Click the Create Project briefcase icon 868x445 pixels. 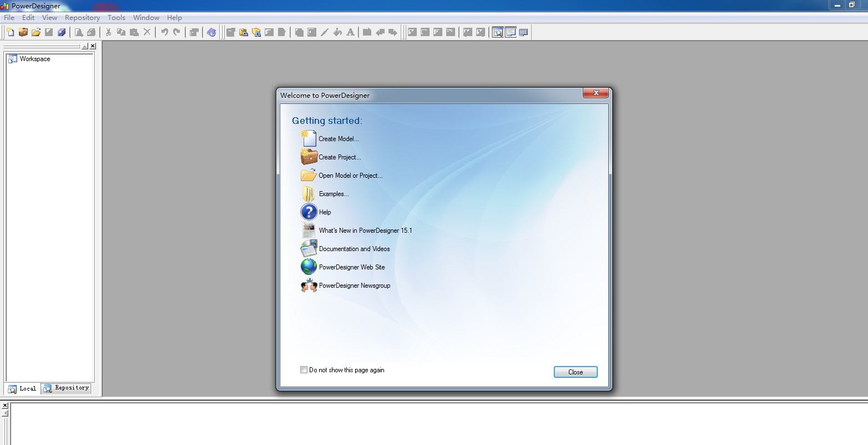(x=309, y=157)
